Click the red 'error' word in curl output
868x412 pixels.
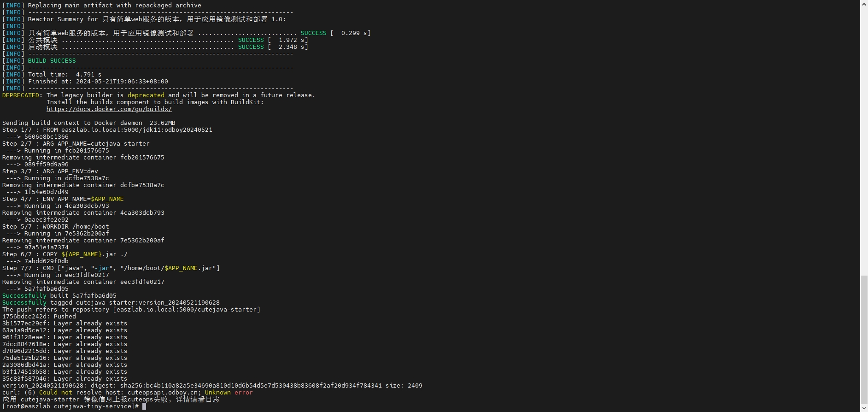[243, 393]
